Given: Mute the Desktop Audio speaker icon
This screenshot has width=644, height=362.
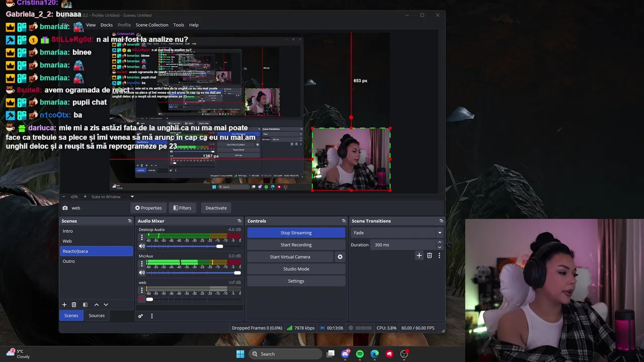Looking at the screenshot, I should (142, 246).
